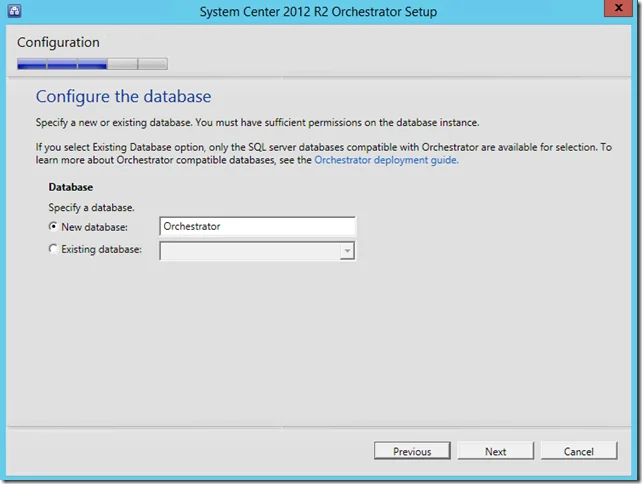Click the bold Database section label
Viewport: 642px width, 484px height.
(x=71, y=187)
